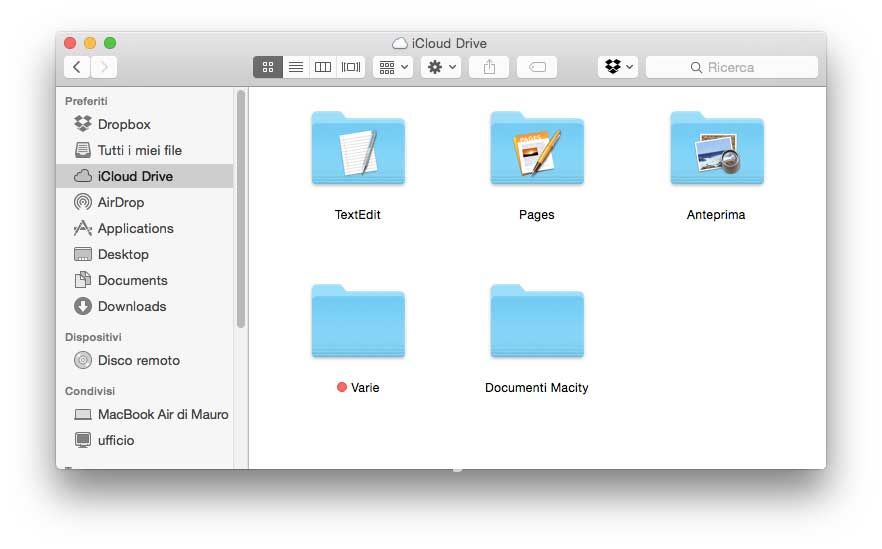Switch to icon view

coord(268,68)
